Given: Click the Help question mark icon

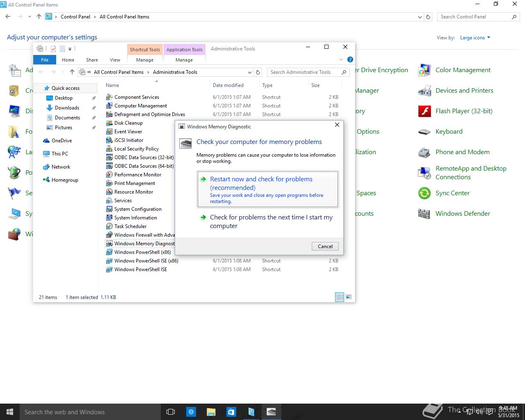Looking at the screenshot, I should point(350,59).
